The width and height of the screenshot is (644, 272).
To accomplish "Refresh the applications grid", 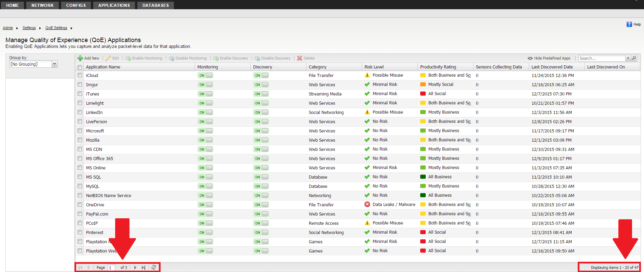I will point(154,268).
